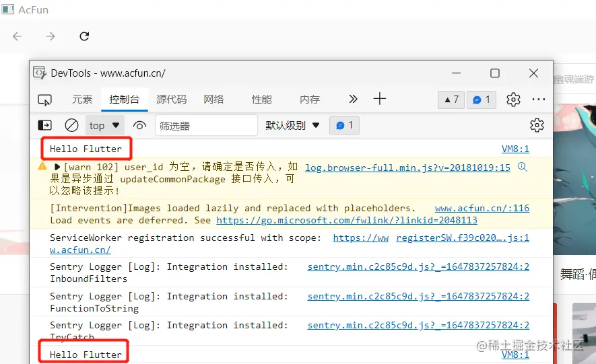Go back using the browser back arrow

tap(17, 36)
